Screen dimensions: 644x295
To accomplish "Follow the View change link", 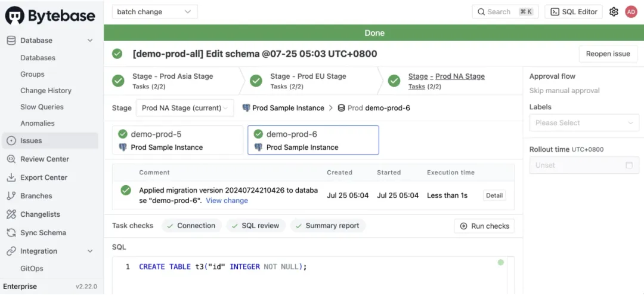I will coord(227,201).
